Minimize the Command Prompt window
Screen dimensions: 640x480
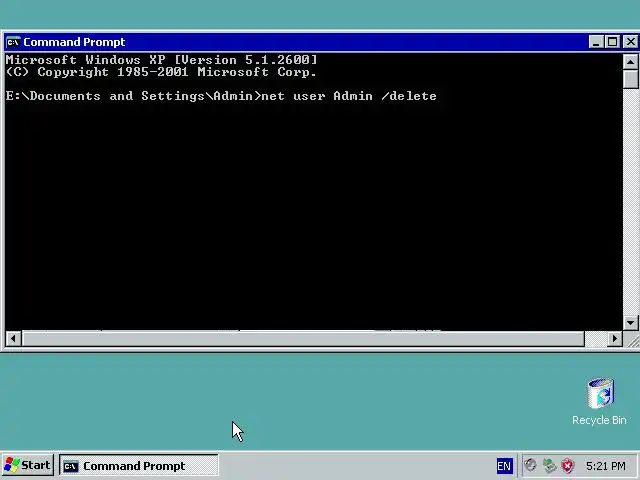(x=596, y=42)
